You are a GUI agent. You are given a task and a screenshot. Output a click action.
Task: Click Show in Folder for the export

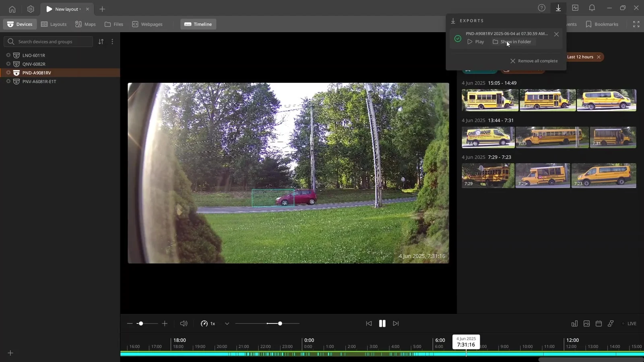click(512, 42)
